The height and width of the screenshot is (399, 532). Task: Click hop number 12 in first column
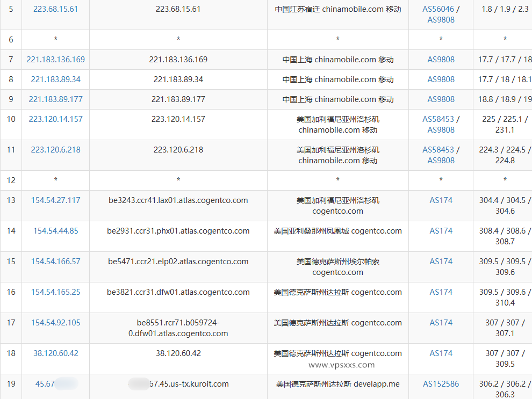(x=11, y=180)
